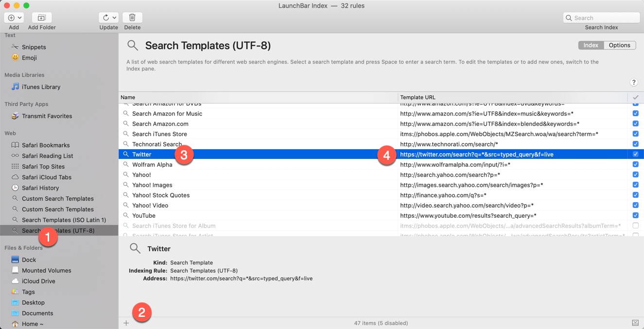Select Emoji in the sidebar
644x329 pixels.
coord(59,58)
